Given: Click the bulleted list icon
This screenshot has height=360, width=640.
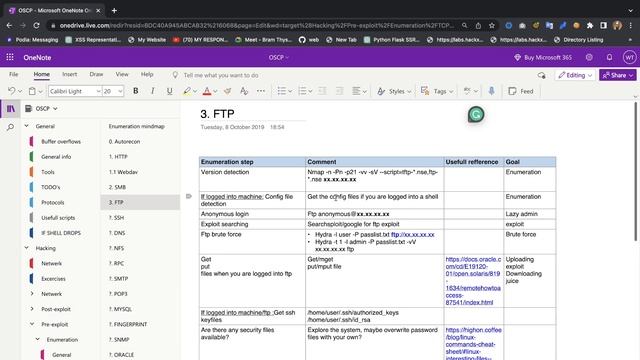Looking at the screenshot, I should tap(282, 91).
